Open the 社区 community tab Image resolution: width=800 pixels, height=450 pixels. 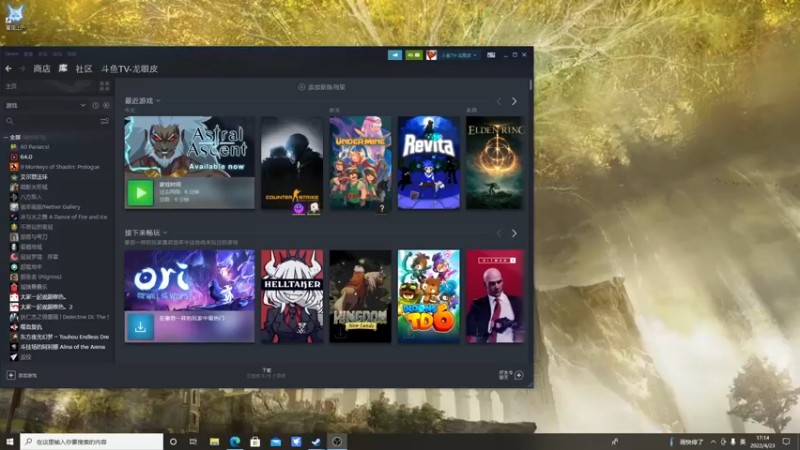coord(84,68)
